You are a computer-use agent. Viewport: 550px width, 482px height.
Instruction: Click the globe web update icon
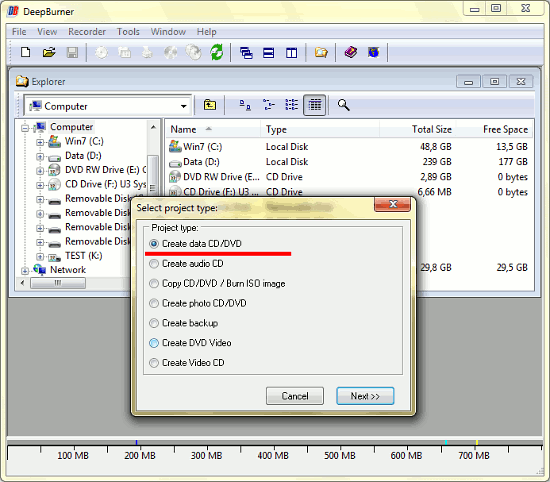pos(374,53)
